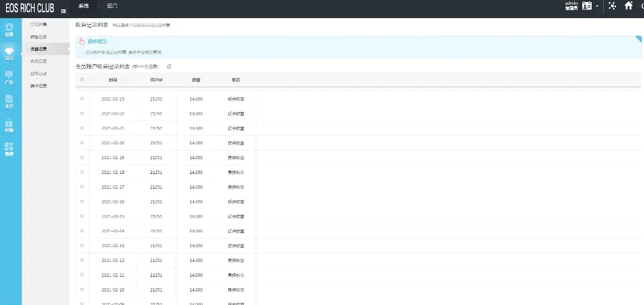Click the home icon in the top bar
The width and height of the screenshot is (644, 305).
[x=629, y=6]
